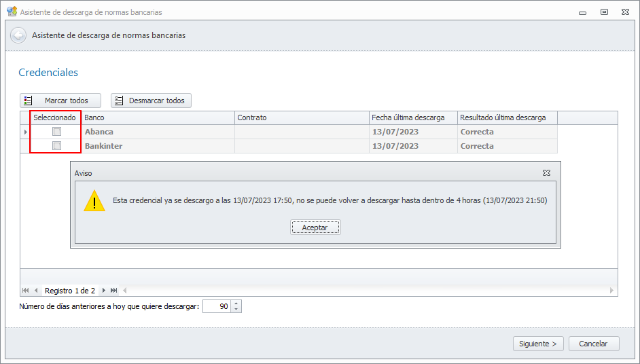Click the days number input field
The image size is (640, 364).
click(217, 307)
